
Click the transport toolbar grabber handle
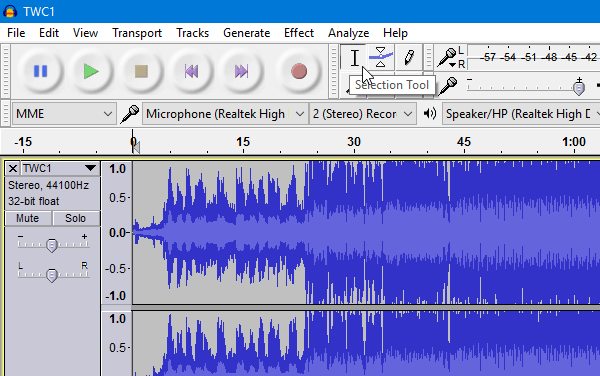click(5, 71)
